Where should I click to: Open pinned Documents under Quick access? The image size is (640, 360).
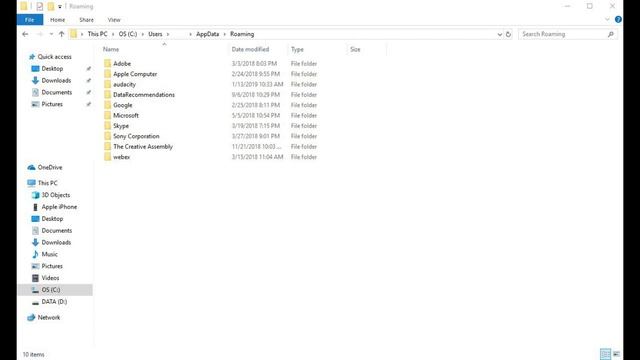coord(57,92)
